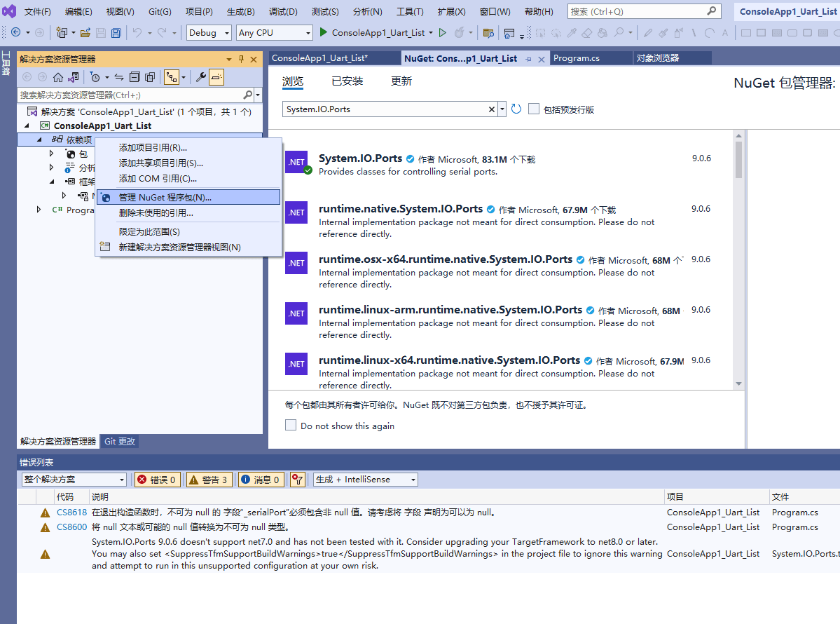Open the Solution Explorer window options dropdown
Screen dimensions: 840x624
(229, 59)
